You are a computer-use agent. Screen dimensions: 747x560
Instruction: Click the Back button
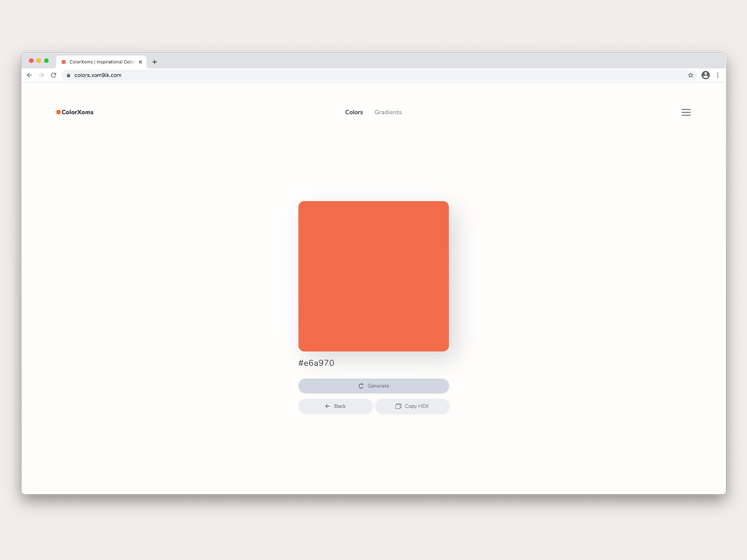point(335,406)
